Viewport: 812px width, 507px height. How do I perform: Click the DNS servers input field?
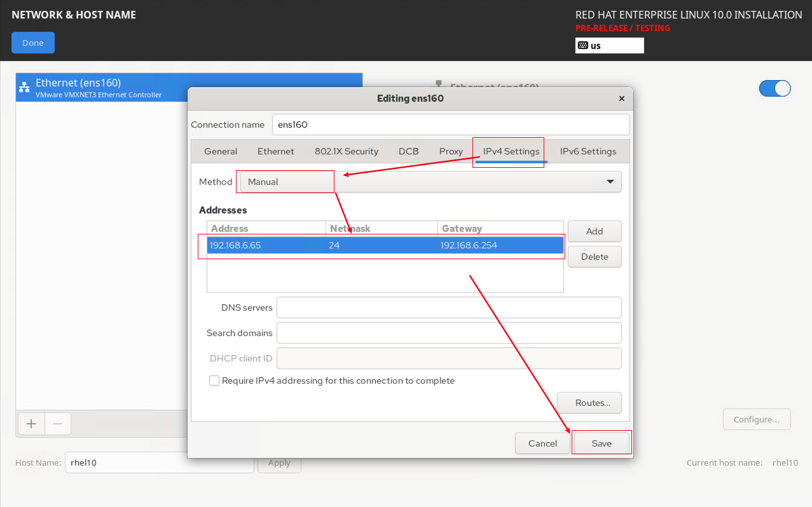(x=449, y=308)
